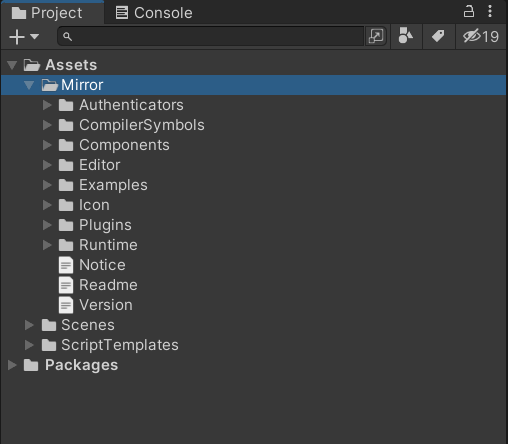Toggle hidden packages visibility (19)

481,36
